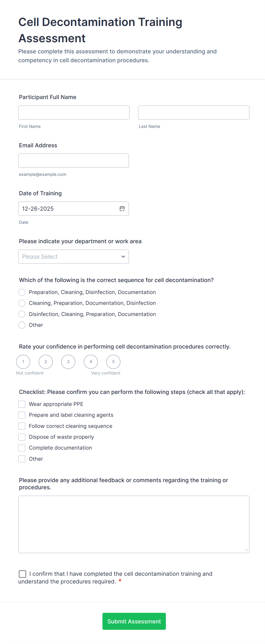Click the additional feedback text area
Image resolution: width=265 pixels, height=644 pixels.
tap(134, 524)
